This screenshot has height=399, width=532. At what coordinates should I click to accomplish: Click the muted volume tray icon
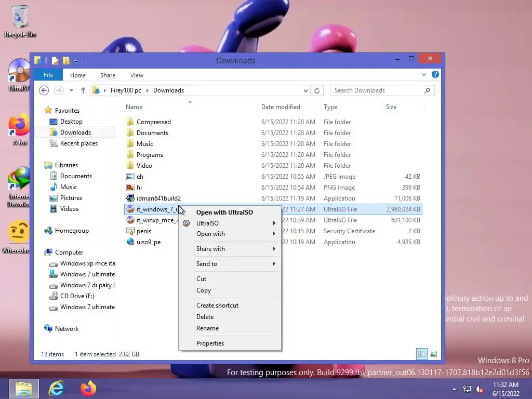point(480,389)
